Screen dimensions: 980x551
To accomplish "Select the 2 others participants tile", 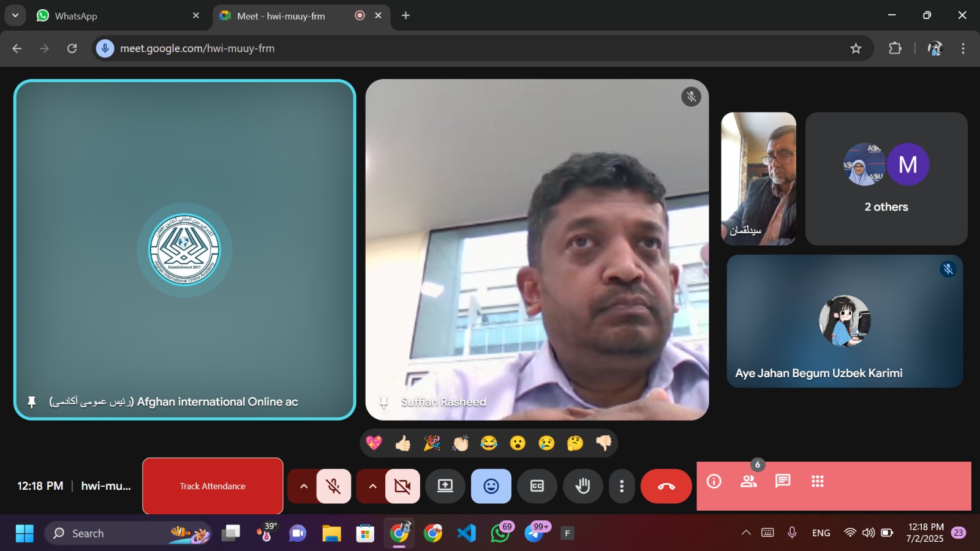I will [x=886, y=179].
